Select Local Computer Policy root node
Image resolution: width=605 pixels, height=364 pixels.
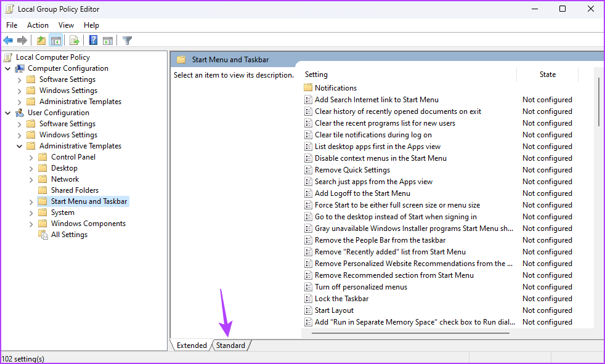tap(53, 57)
